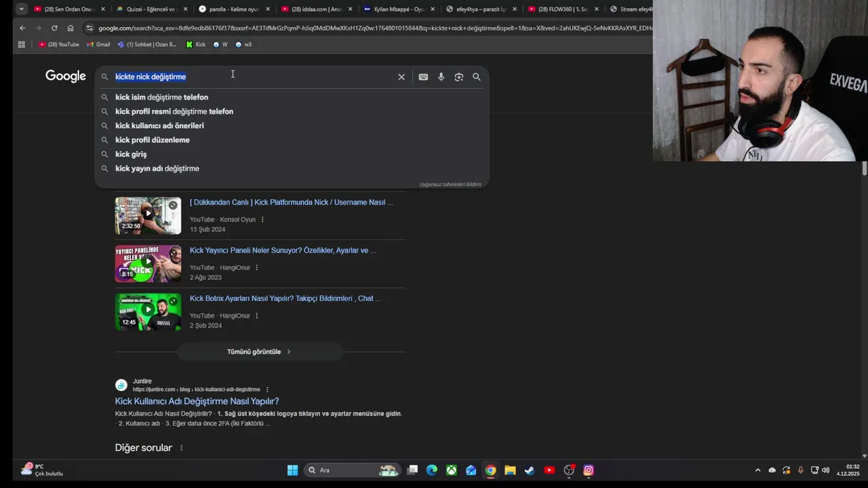Open more options for HangiOnur 2 Ağu video
Viewport: 868px width, 488px height.
(256, 268)
